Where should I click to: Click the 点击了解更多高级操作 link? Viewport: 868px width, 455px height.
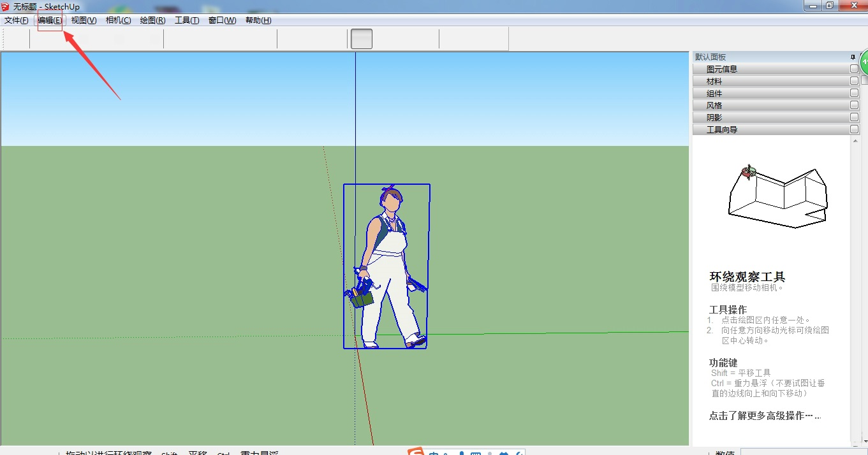pos(765,416)
